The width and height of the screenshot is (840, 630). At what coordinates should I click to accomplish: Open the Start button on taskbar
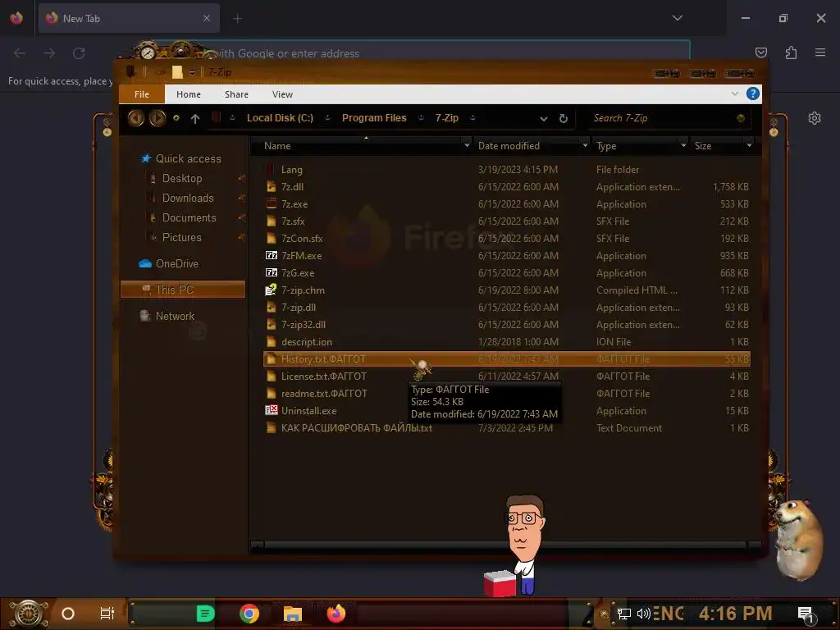click(29, 614)
